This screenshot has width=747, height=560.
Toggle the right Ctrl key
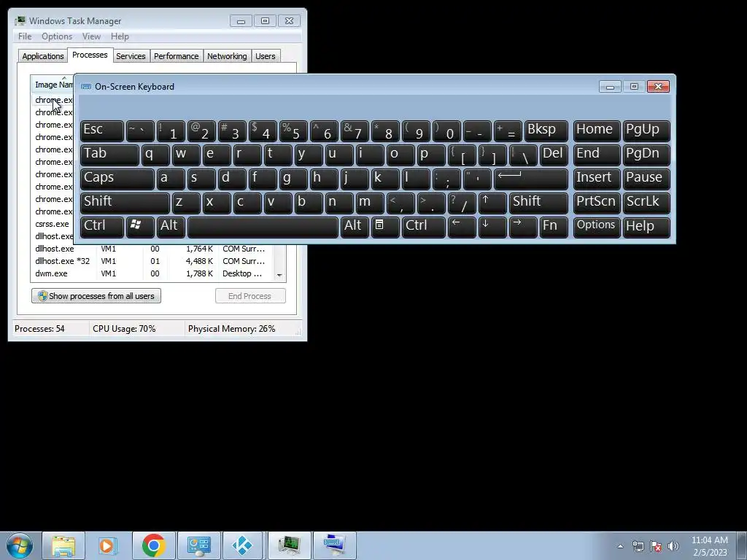(x=424, y=227)
